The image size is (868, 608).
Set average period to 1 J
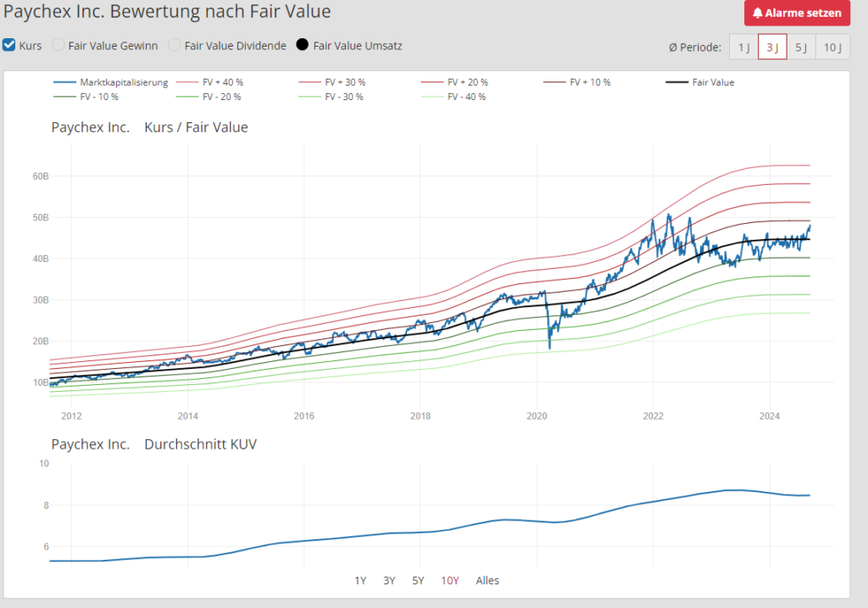(743, 47)
